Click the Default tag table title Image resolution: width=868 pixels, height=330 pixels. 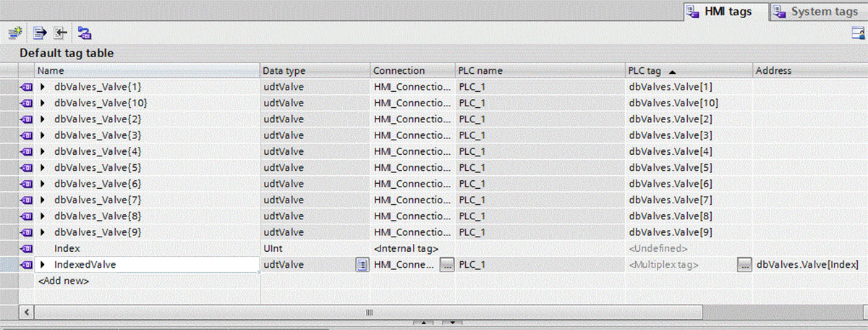[x=66, y=53]
